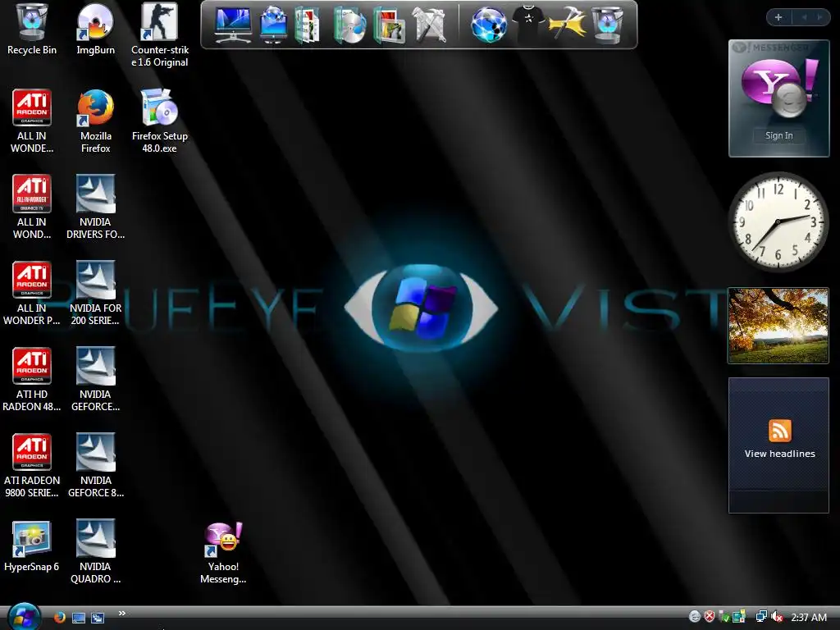This screenshot has width=840, height=630.
Task: Click the sidebar previous page arrow
Action: (804, 17)
